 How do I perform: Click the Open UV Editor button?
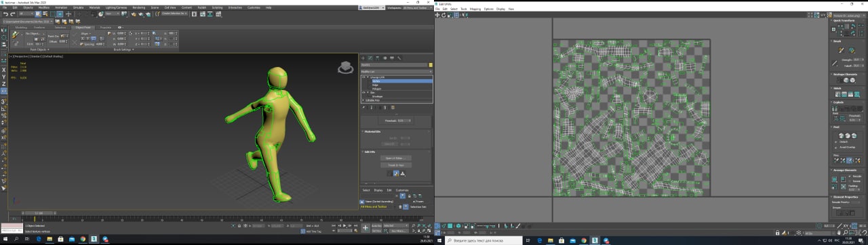396,158
